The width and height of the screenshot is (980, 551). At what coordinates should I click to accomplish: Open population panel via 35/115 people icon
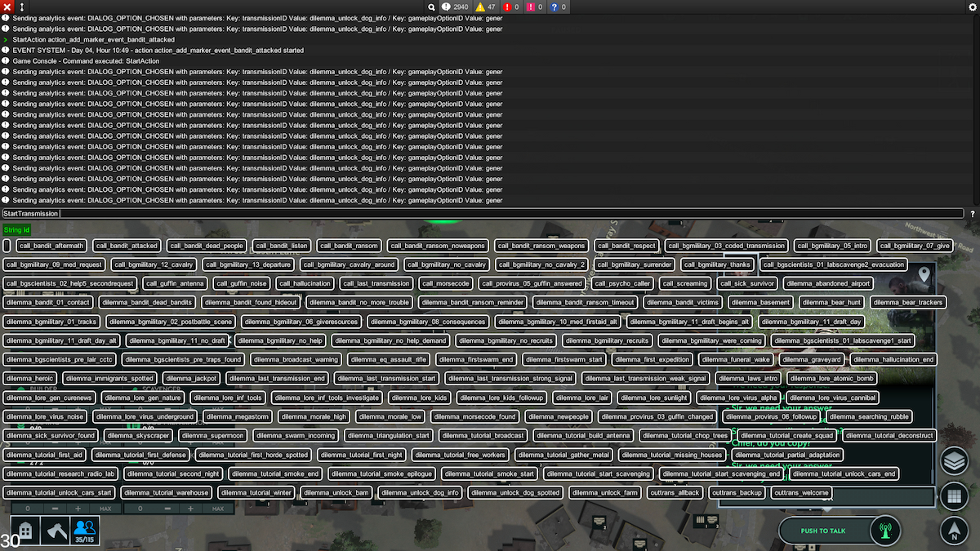pyautogui.click(x=84, y=530)
